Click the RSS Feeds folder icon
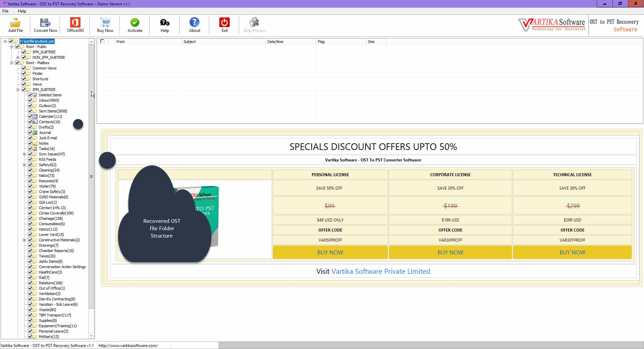 (x=35, y=159)
